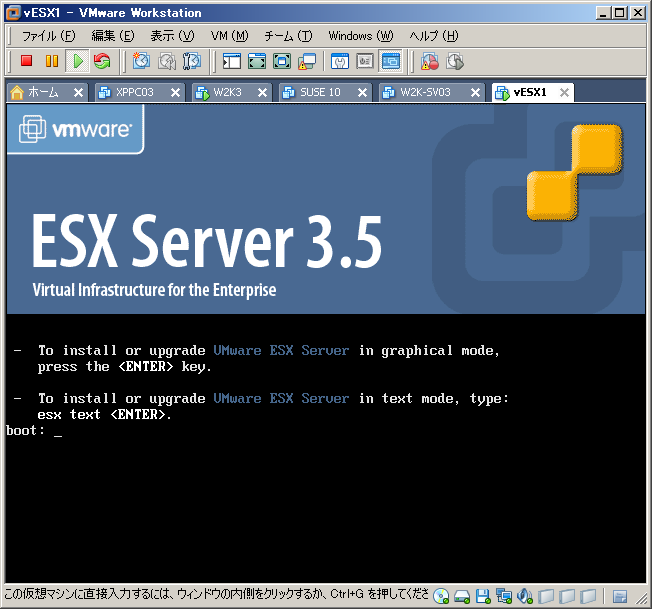Open the Windows (W) menu

click(361, 36)
